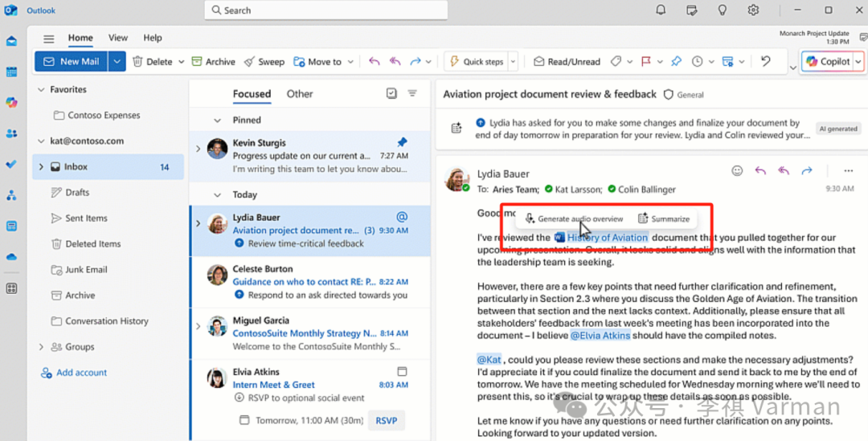
Task: Open the People icon in left rail
Action: click(11, 133)
